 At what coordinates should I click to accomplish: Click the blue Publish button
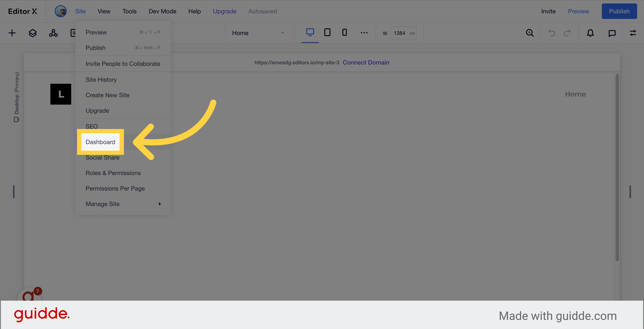619,11
